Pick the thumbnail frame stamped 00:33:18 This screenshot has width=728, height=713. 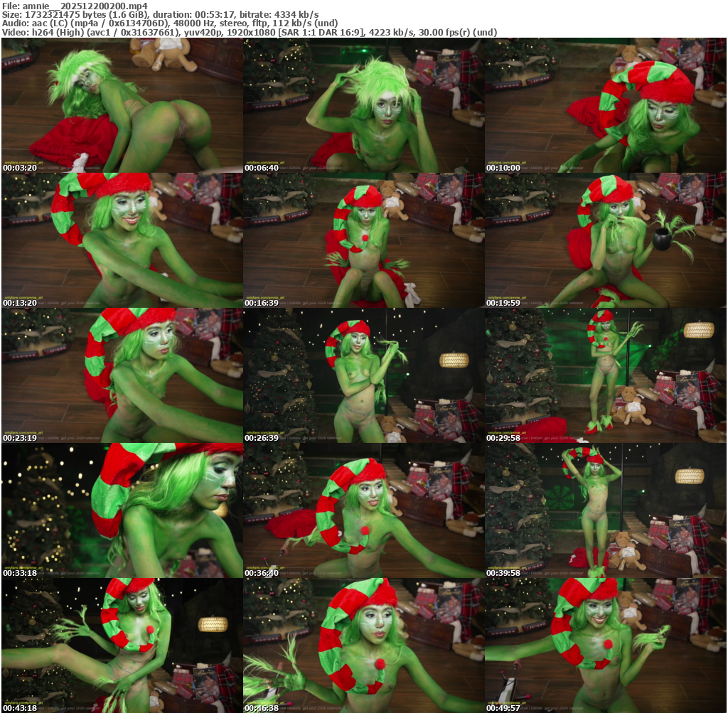(x=122, y=510)
